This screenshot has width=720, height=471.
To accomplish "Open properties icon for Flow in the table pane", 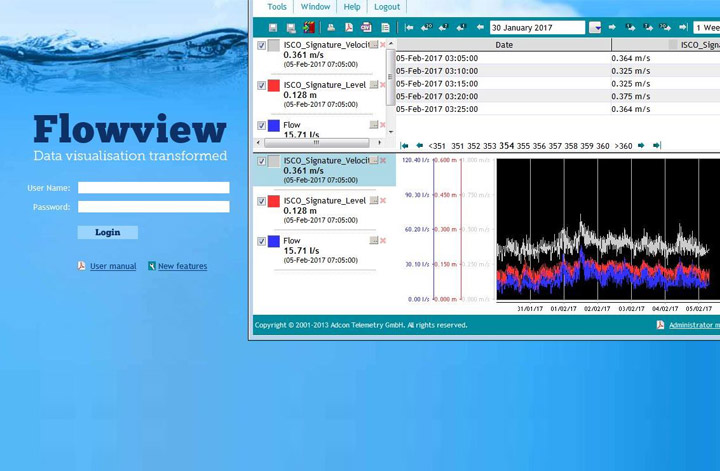I will (x=374, y=124).
